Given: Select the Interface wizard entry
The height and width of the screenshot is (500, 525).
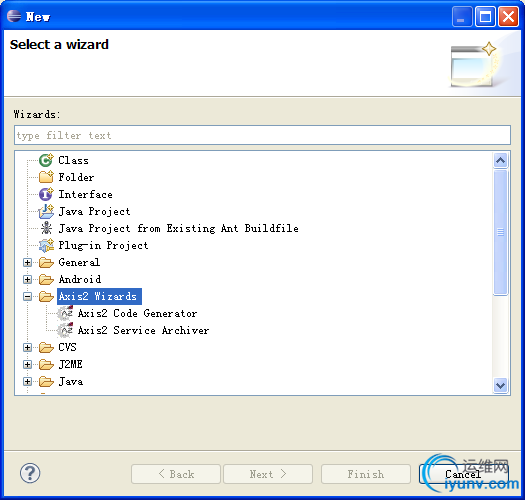Looking at the screenshot, I should (x=85, y=194).
